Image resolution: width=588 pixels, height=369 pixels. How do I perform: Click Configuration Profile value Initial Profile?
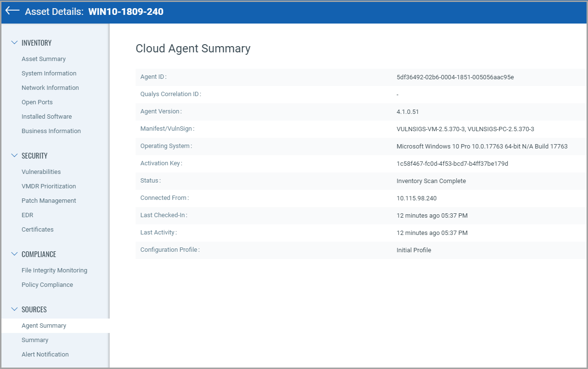click(414, 250)
